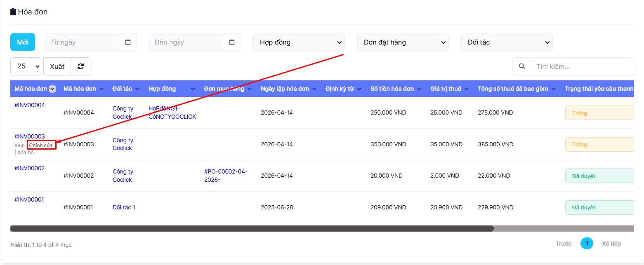Expand the Hợp đồng filter dropdown
The image size is (644, 265).
click(x=299, y=42)
